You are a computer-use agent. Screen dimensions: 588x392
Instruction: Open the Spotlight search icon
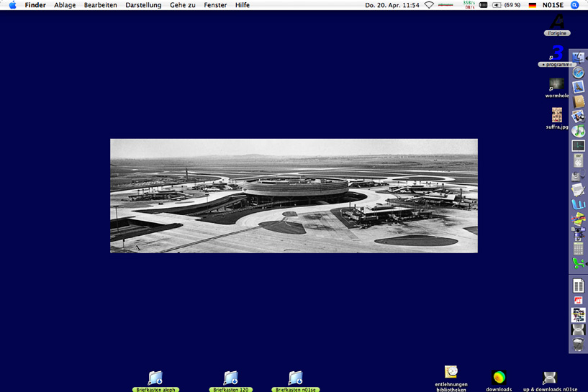(574, 5)
